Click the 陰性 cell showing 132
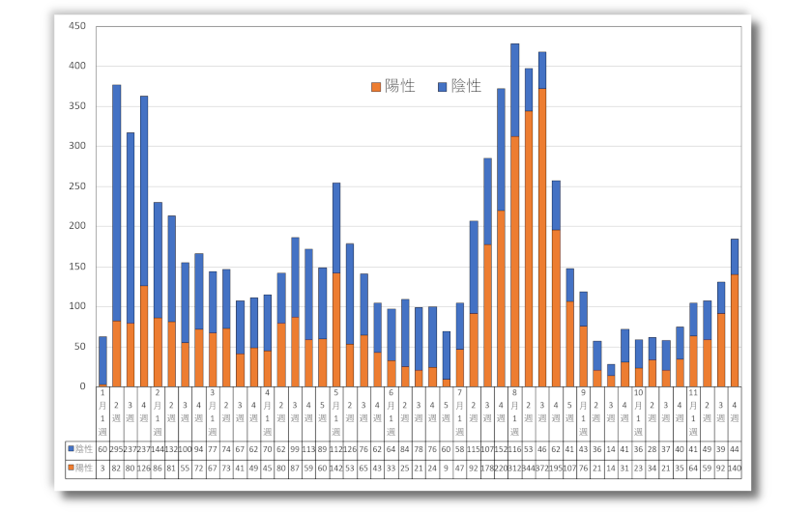The image size is (812, 512). [171, 449]
